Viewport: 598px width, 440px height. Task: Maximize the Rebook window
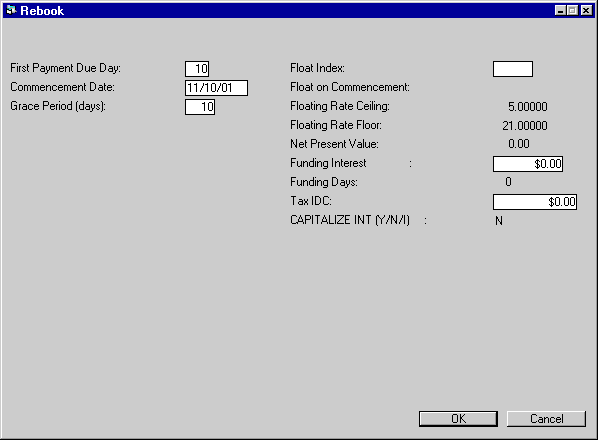tap(572, 10)
